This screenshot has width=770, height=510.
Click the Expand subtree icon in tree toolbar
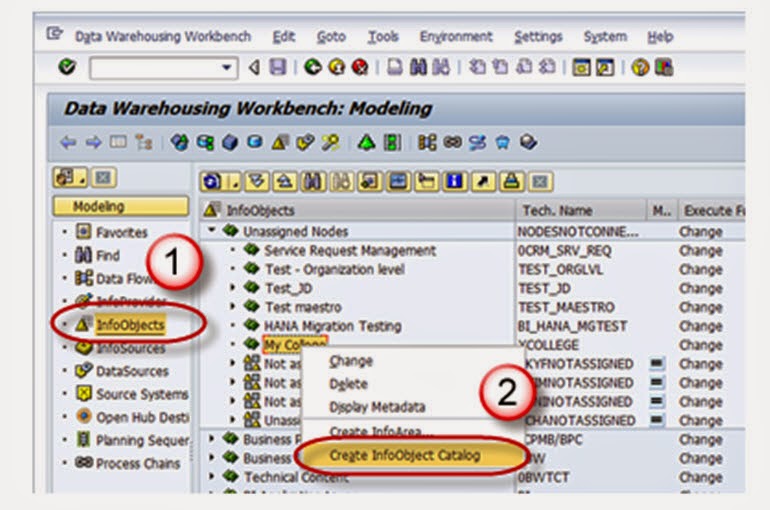pos(257,182)
